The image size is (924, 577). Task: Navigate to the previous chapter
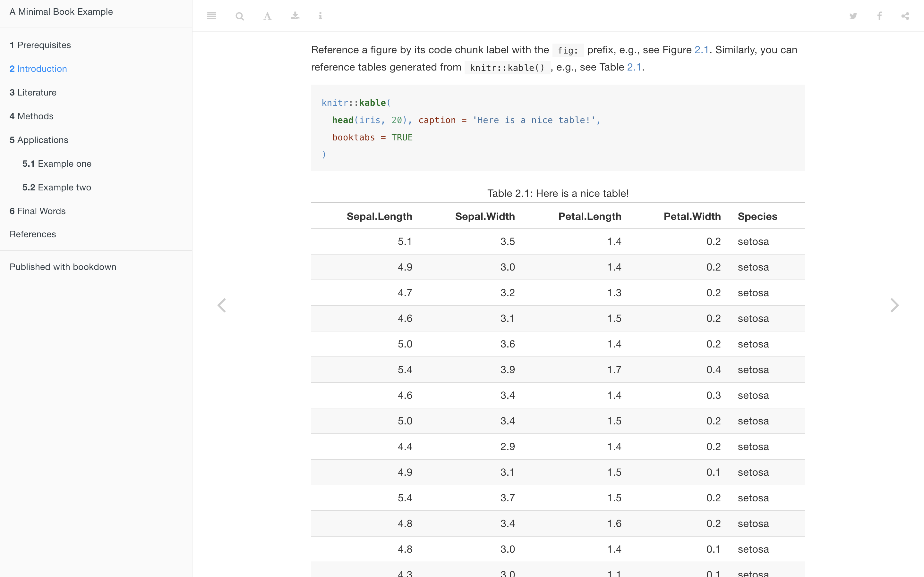coord(222,305)
